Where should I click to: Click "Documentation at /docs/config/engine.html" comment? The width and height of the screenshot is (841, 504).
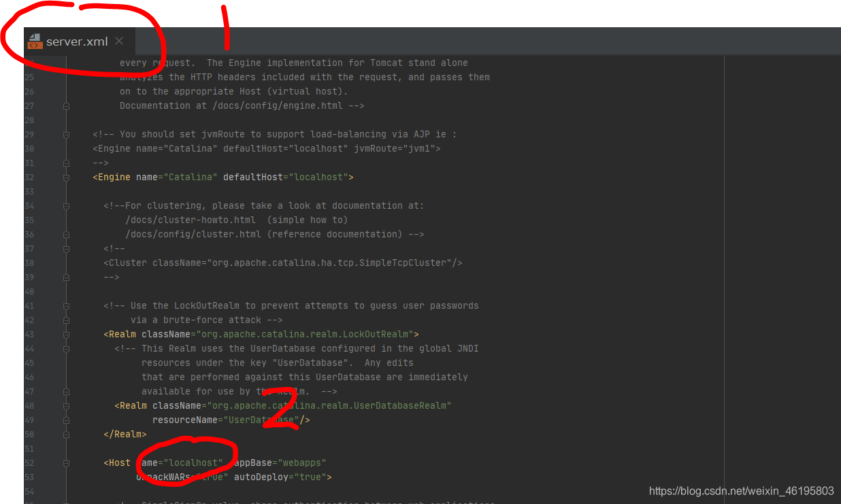click(x=242, y=105)
